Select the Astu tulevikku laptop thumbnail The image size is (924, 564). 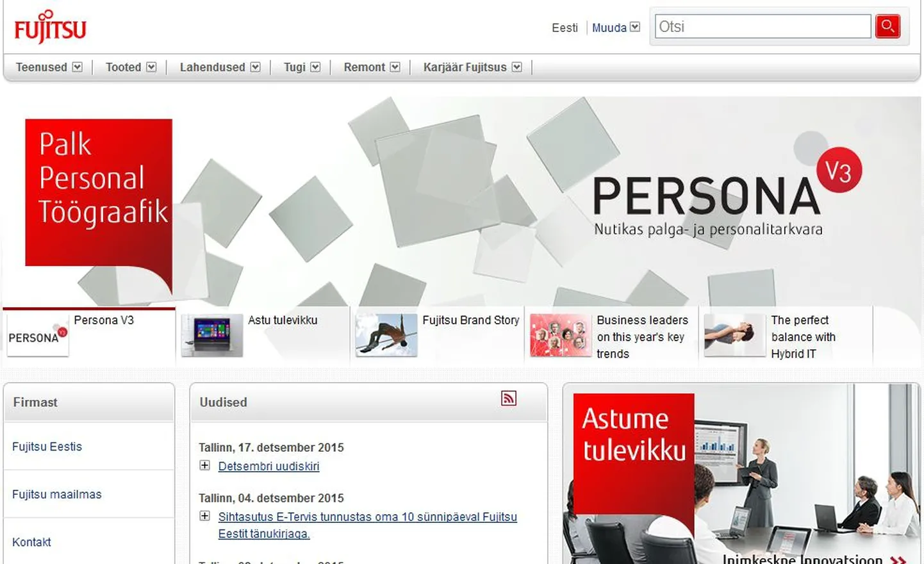point(212,335)
